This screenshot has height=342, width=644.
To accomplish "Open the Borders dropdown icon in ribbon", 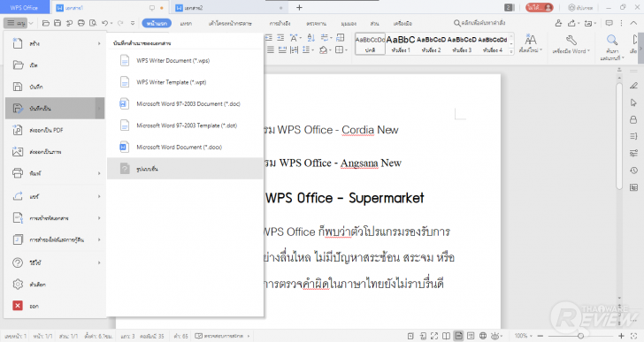I will (341, 49).
